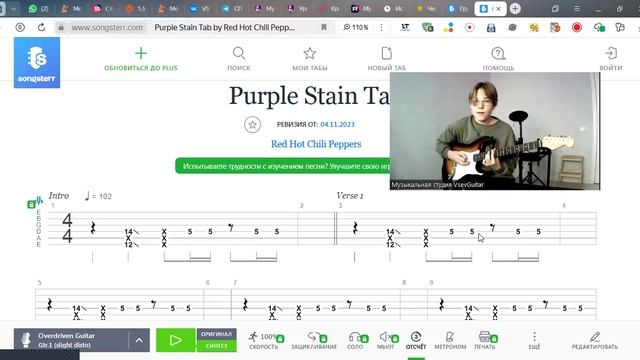
Task: Open the search page (ПОИСК)
Action: coord(239,60)
